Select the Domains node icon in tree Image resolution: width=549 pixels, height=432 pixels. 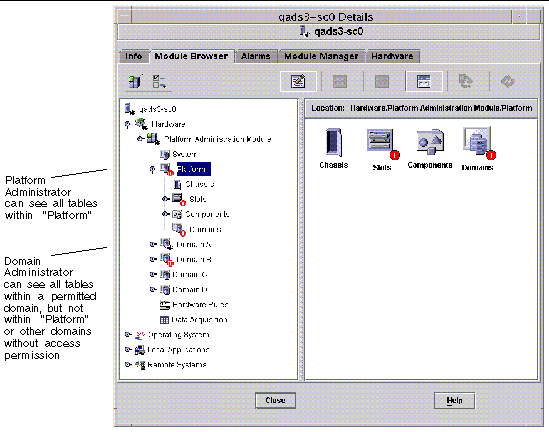tap(179, 230)
